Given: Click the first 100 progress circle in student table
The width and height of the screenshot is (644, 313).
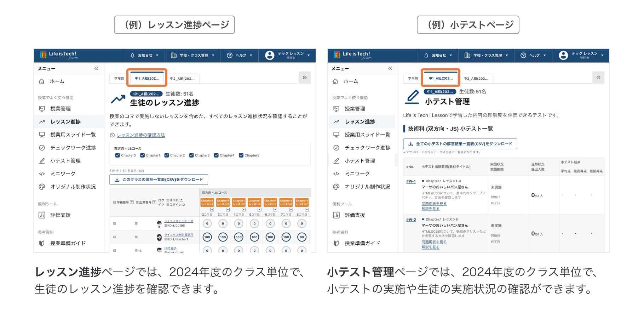Looking at the screenshot, I should (x=207, y=237).
